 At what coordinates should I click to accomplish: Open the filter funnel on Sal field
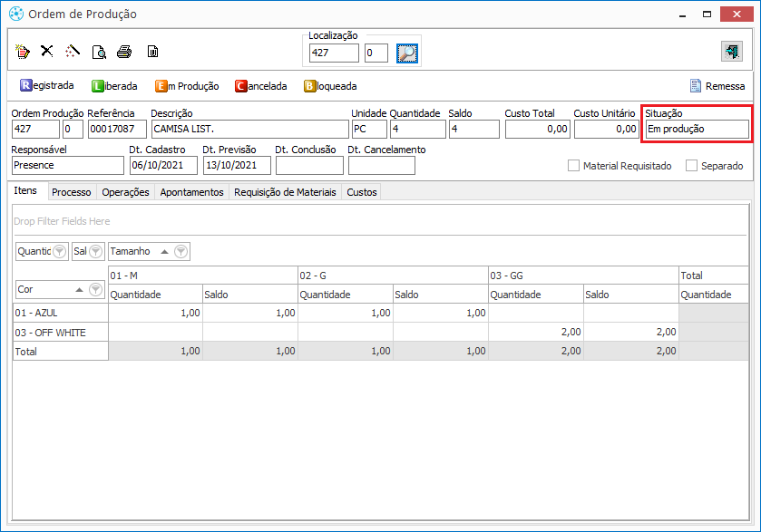pos(96,251)
